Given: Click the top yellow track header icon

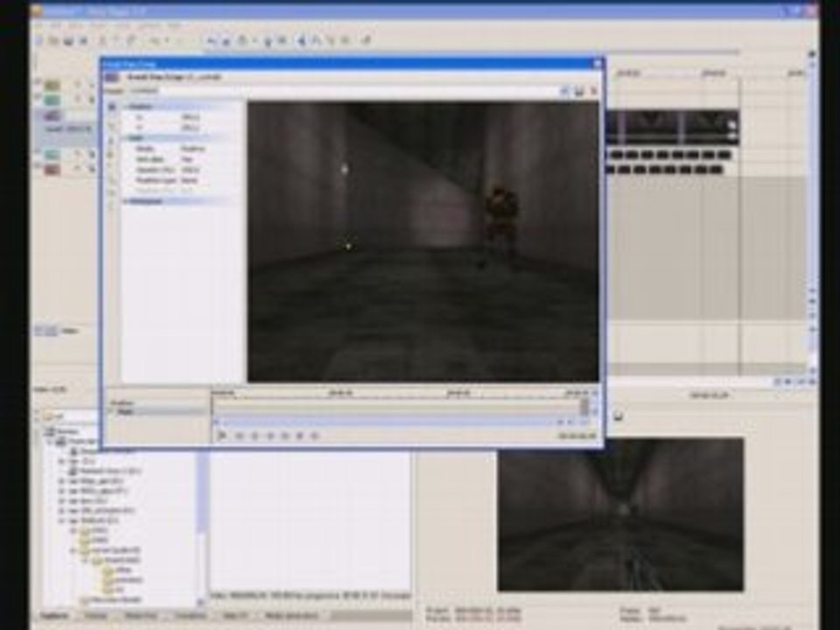Looking at the screenshot, I should 52,85.
